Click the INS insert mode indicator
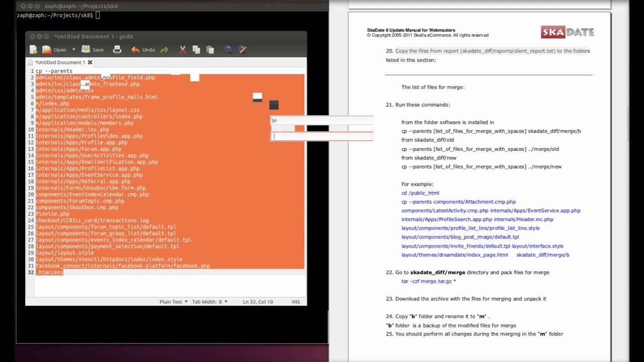Image resolution: width=644 pixels, height=362 pixels. (x=296, y=302)
